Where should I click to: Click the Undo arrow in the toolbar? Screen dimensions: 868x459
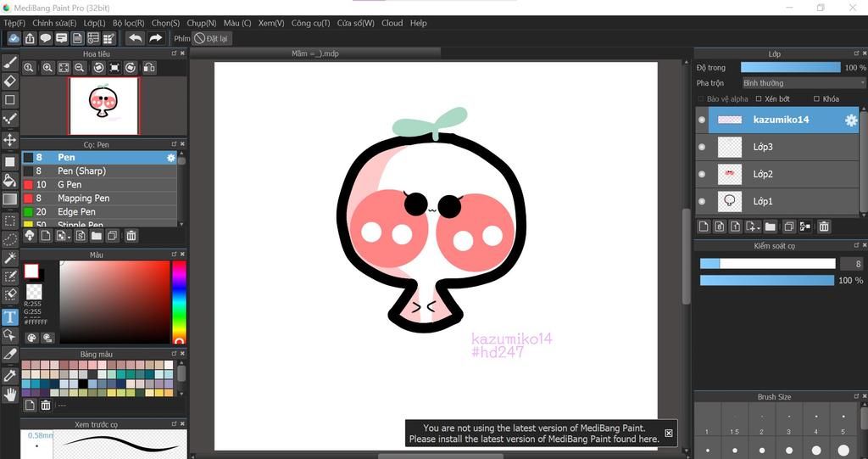[x=135, y=38]
